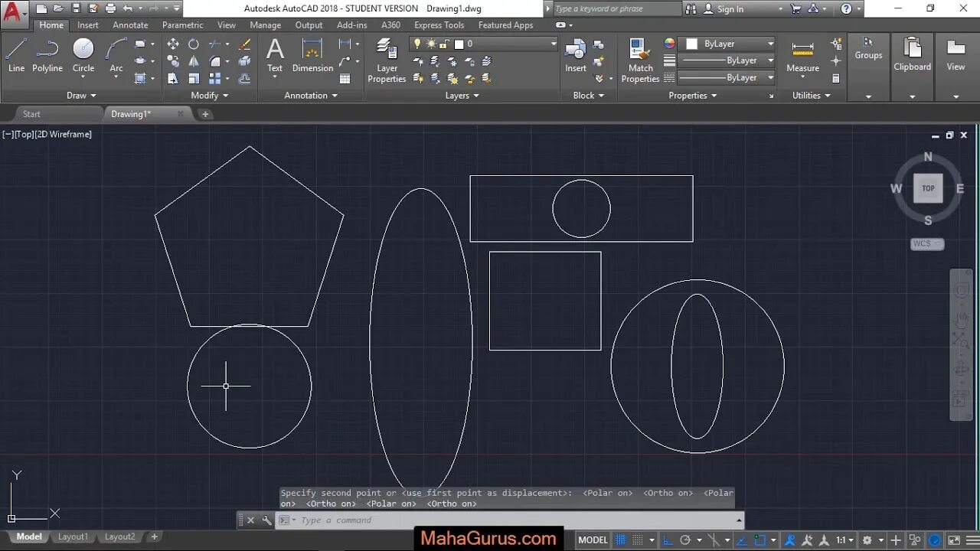Open the Annotate ribbon tab
The height and width of the screenshot is (551, 980).
130,25
